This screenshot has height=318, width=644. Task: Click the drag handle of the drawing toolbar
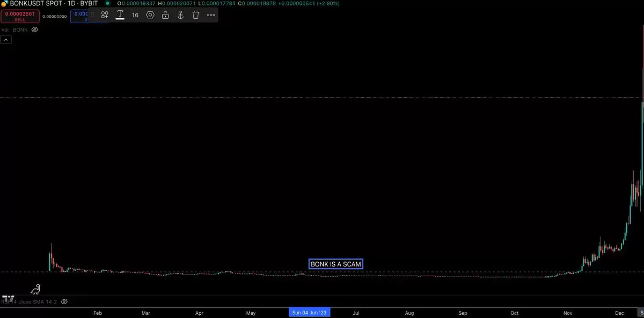click(x=92, y=15)
